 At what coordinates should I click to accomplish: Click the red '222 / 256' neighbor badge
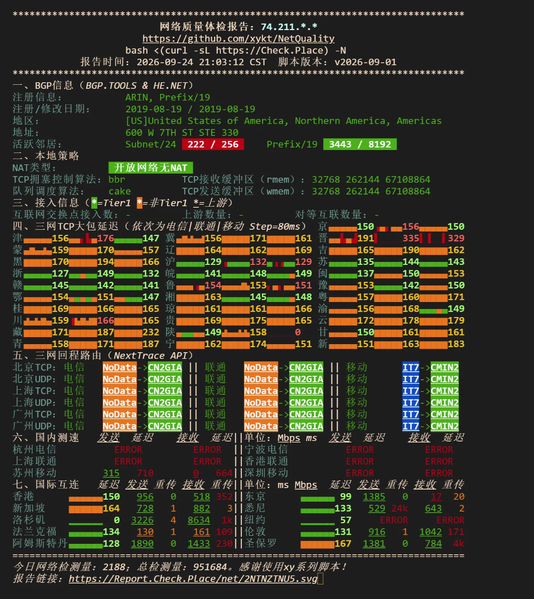213,144
